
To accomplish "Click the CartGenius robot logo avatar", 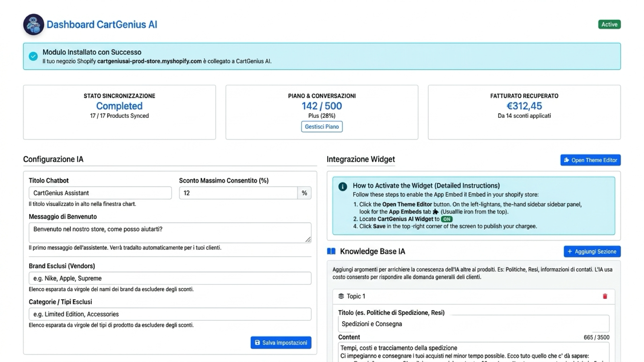I will [x=33, y=25].
